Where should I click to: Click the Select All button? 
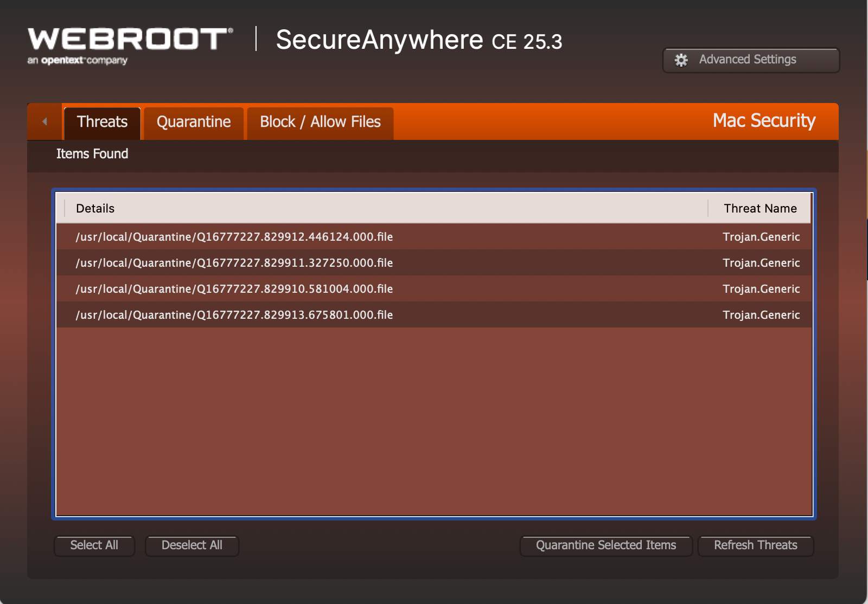pyautogui.click(x=94, y=545)
